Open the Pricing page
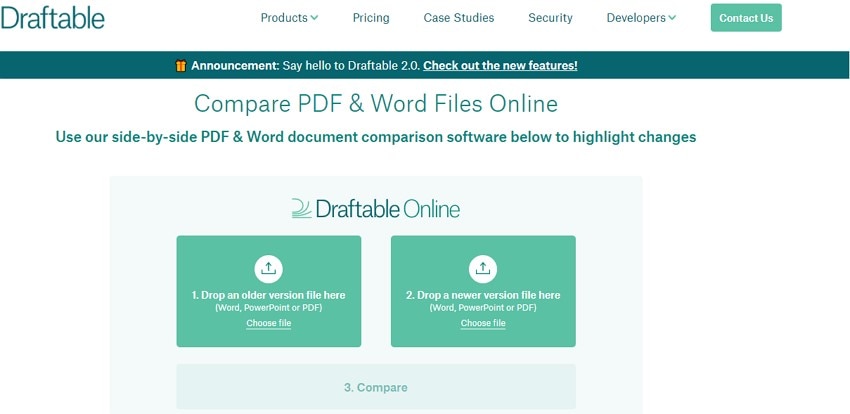The image size is (850, 414). click(x=371, y=18)
